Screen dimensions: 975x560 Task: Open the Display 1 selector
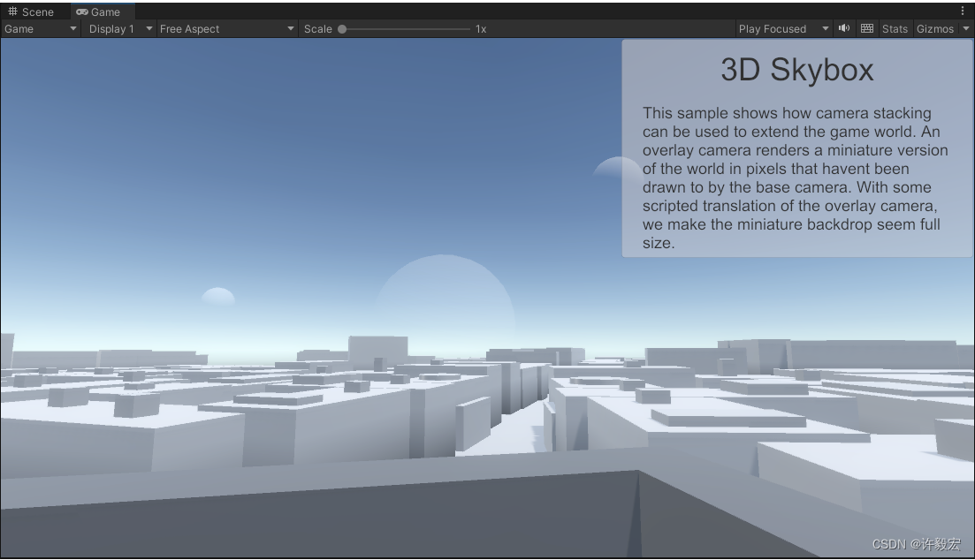pos(118,28)
